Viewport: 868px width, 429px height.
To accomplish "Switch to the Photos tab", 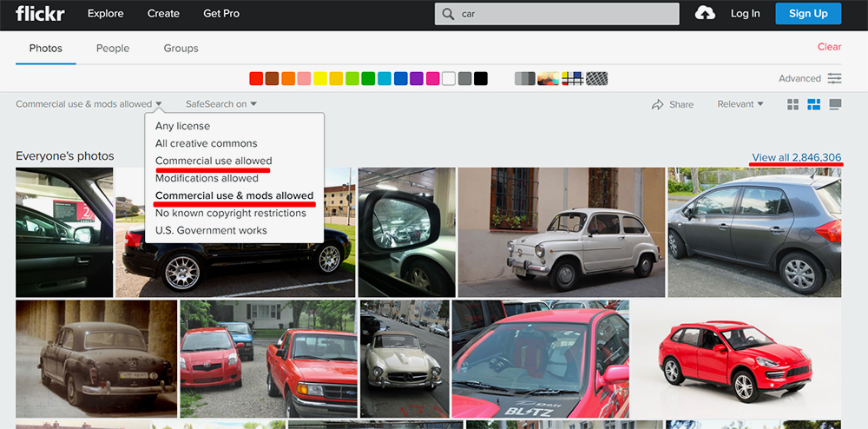I will 45,48.
